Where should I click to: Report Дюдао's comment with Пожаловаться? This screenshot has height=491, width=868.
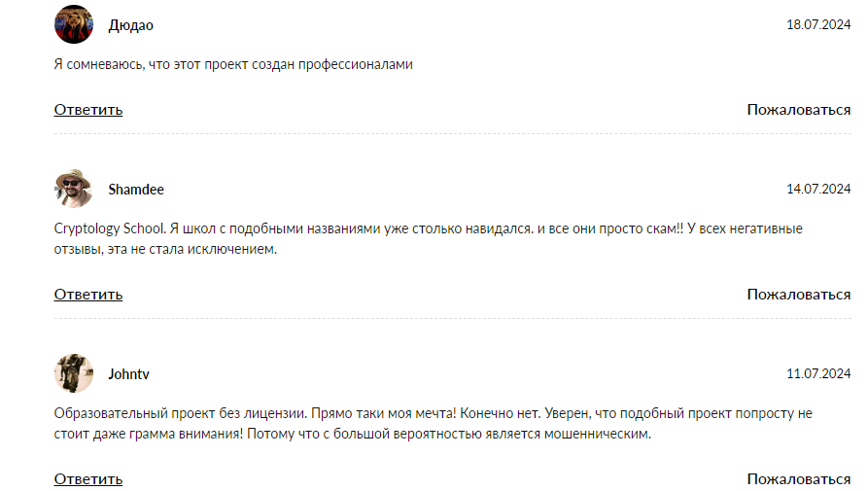798,109
